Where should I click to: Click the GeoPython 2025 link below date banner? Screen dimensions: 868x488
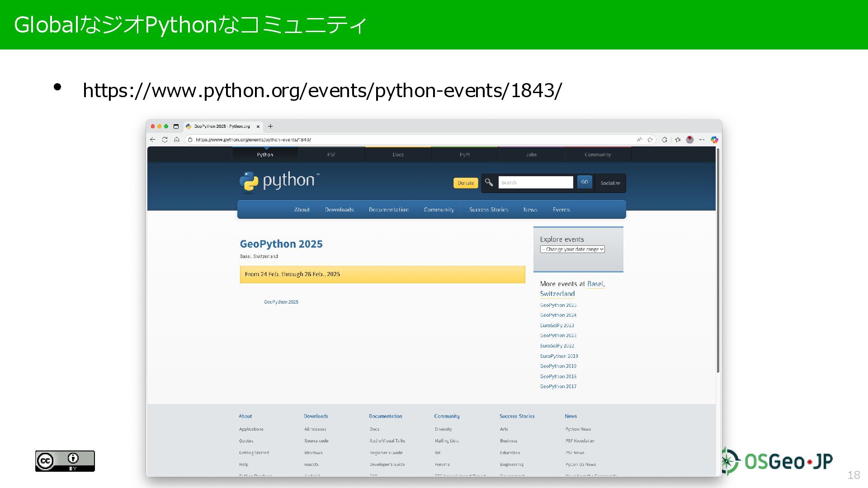[x=281, y=302]
